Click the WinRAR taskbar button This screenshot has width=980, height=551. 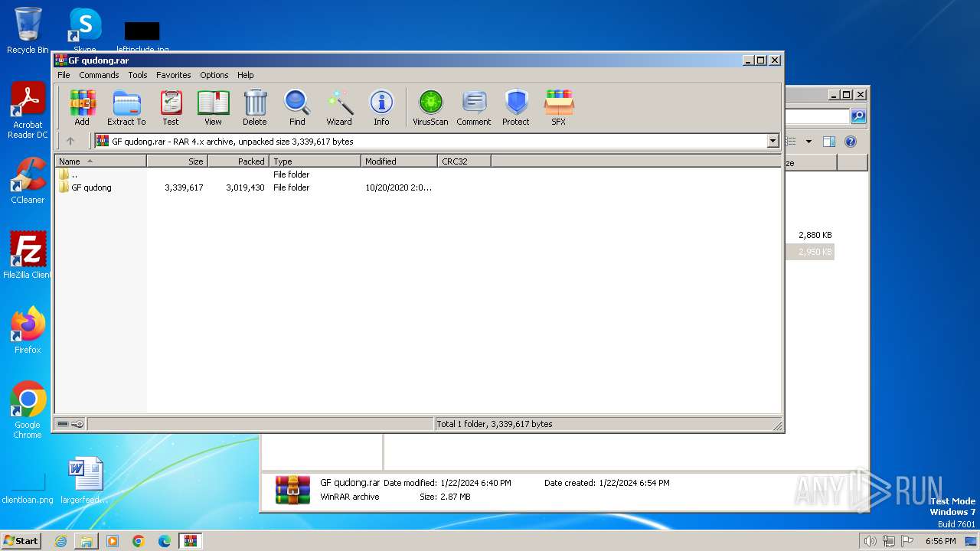click(191, 541)
